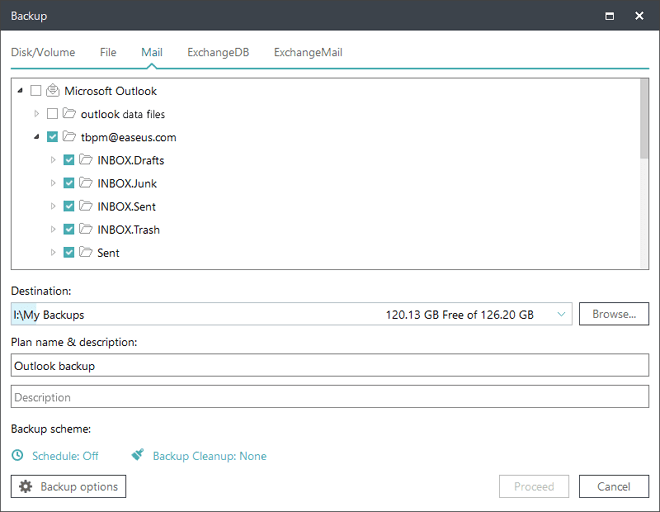Uncheck the INBOX.Trash checkbox
Screen dimensions: 660x512
69,229
